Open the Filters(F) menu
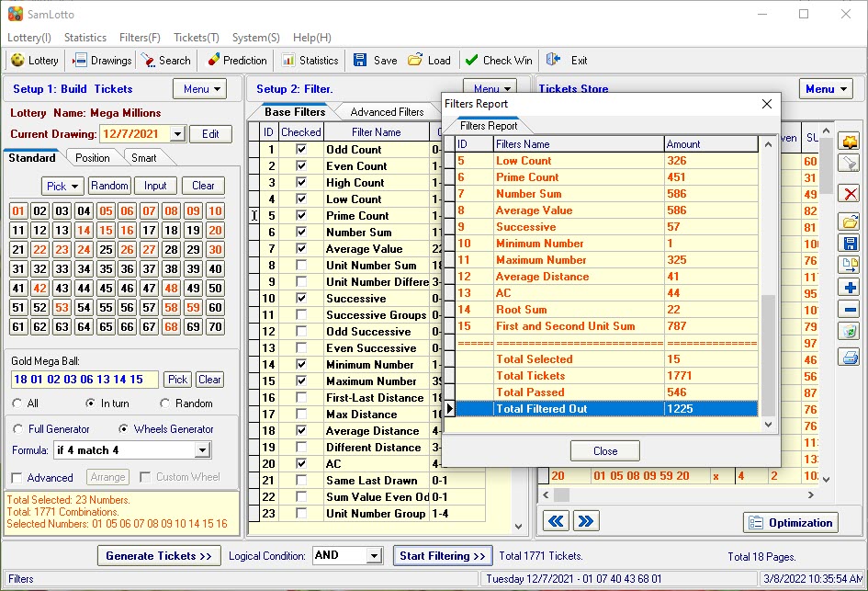This screenshot has width=868, height=591. pyautogui.click(x=140, y=38)
